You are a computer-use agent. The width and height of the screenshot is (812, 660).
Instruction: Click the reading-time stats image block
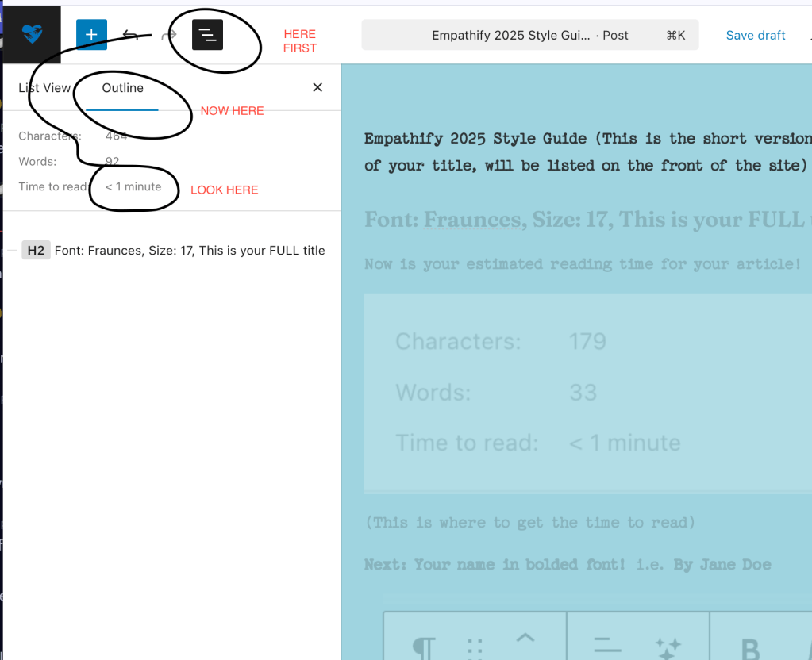(587, 393)
